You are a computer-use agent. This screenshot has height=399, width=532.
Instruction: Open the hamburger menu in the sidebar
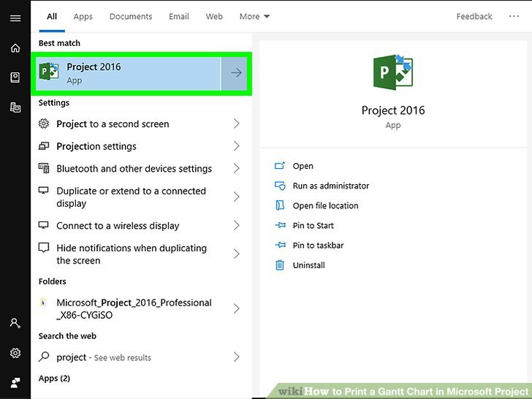click(15, 18)
